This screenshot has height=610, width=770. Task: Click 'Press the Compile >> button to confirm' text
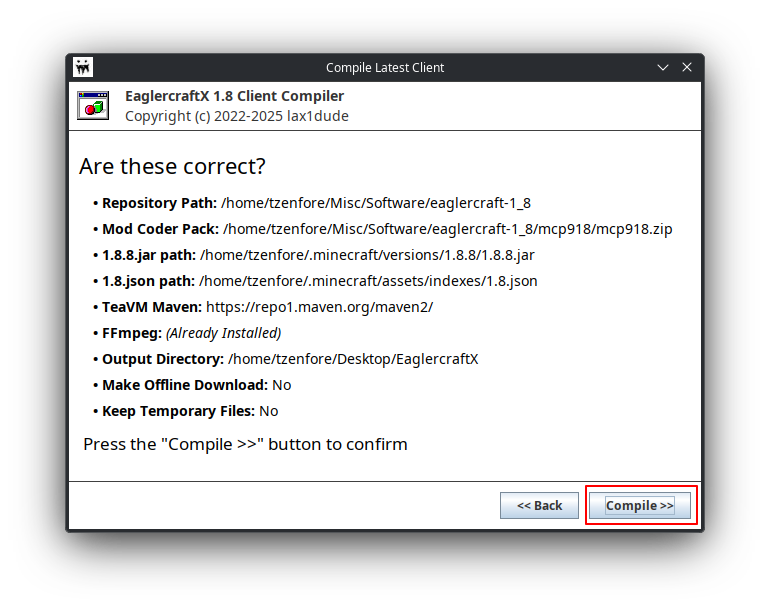click(x=246, y=444)
